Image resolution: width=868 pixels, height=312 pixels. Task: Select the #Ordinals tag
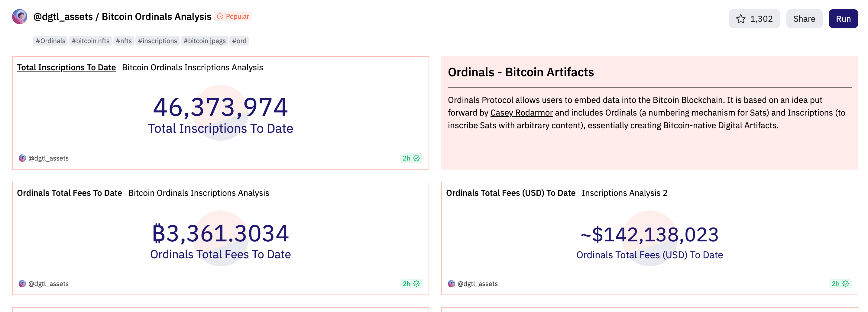pos(50,41)
